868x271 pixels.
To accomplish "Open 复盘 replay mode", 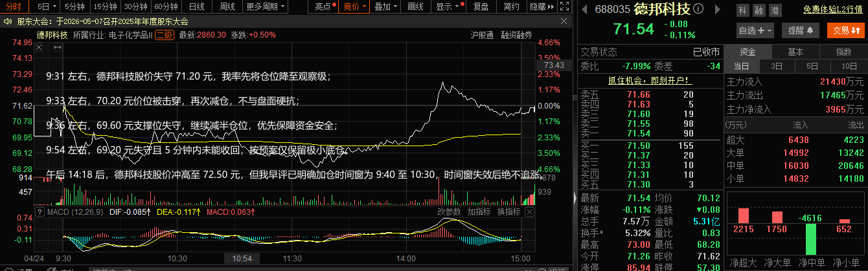I will [480, 6].
